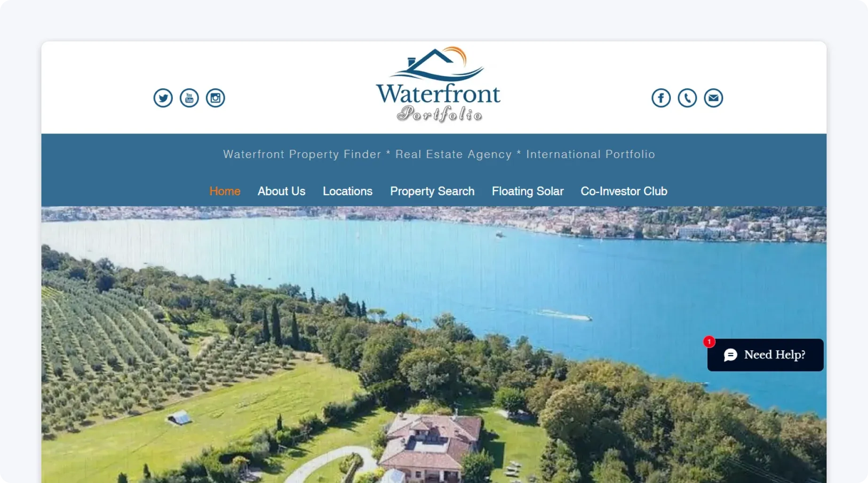
Task: Click the Waterfront Portfolio logo
Action: (438, 85)
